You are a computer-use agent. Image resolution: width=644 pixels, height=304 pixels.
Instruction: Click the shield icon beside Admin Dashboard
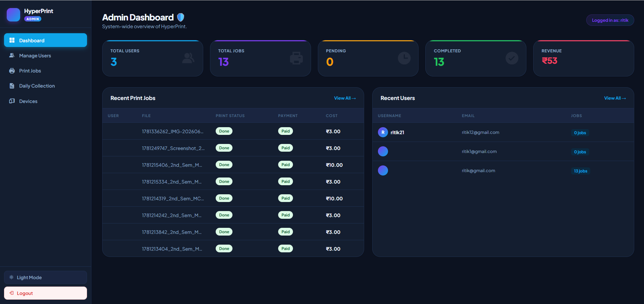click(180, 17)
